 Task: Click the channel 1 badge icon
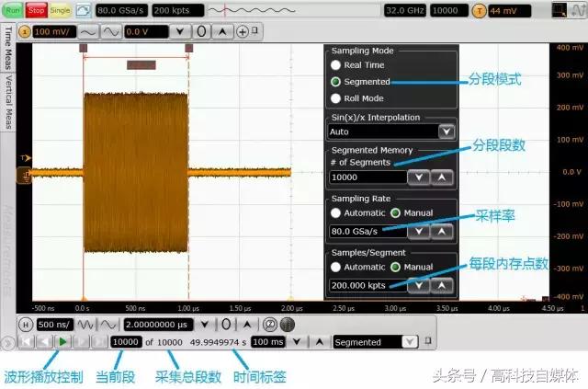(x=25, y=30)
